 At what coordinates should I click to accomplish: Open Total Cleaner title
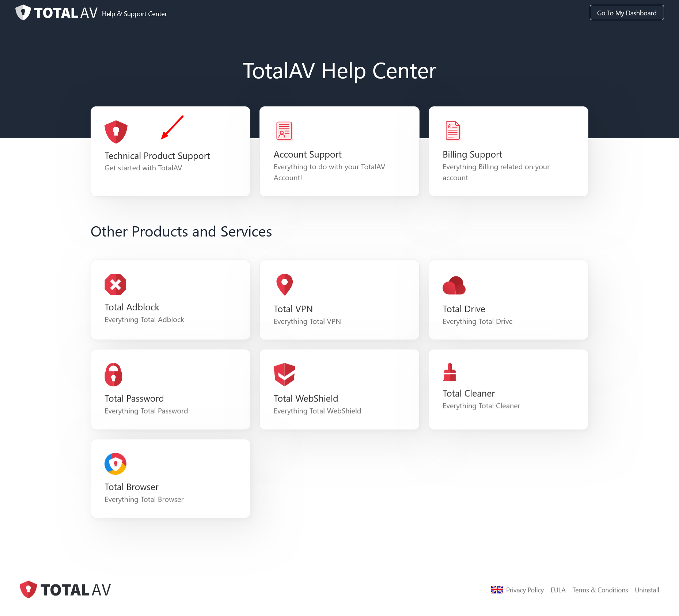(x=469, y=393)
